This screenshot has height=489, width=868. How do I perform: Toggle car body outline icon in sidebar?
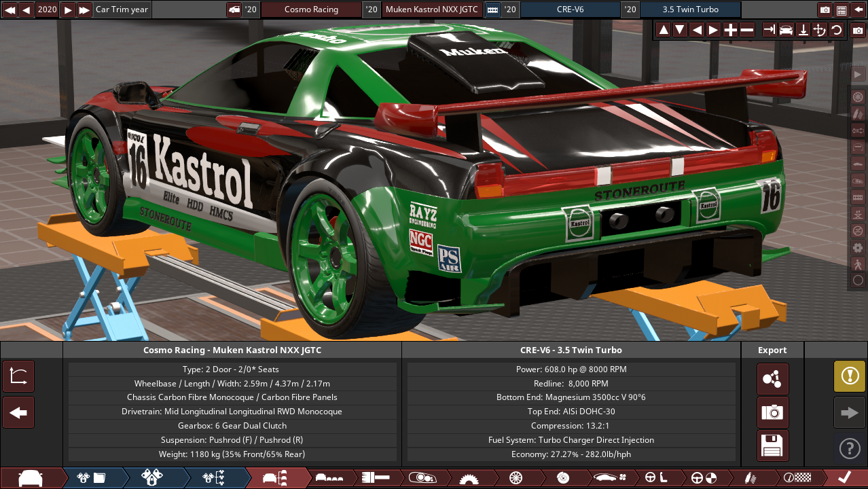coord(858,147)
